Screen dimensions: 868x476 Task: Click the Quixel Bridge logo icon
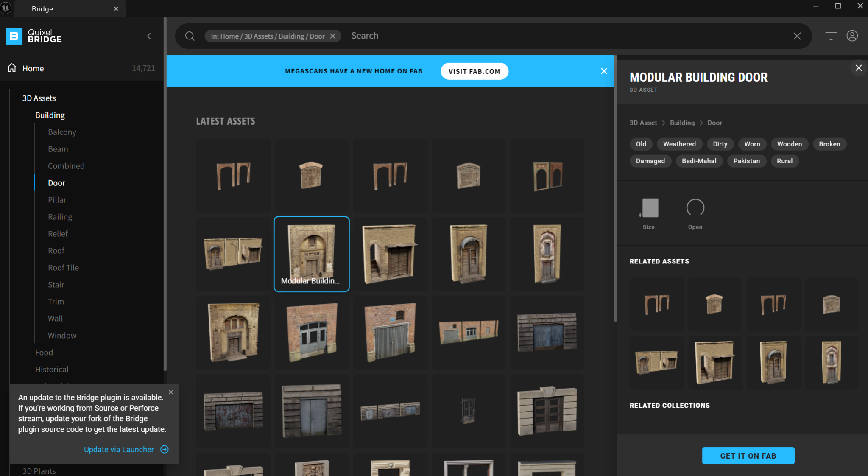[x=14, y=36]
